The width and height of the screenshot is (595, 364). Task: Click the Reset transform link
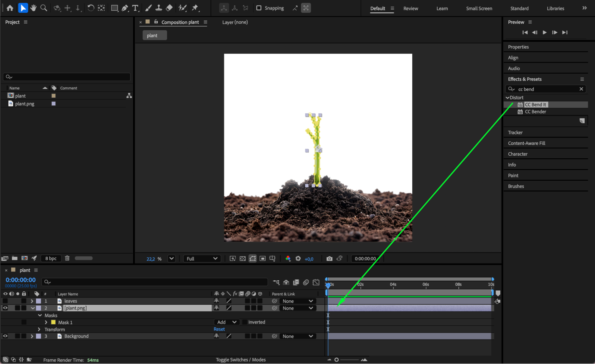coord(219,329)
